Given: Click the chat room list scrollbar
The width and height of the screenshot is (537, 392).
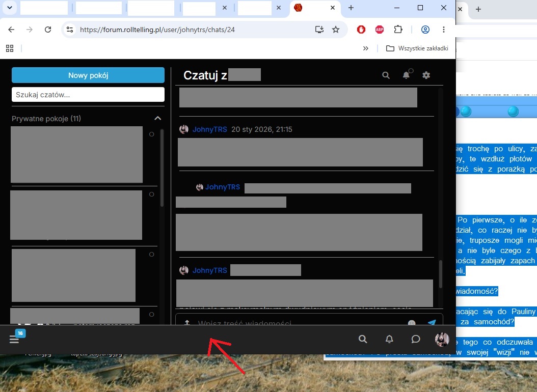Looking at the screenshot, I should [162, 167].
